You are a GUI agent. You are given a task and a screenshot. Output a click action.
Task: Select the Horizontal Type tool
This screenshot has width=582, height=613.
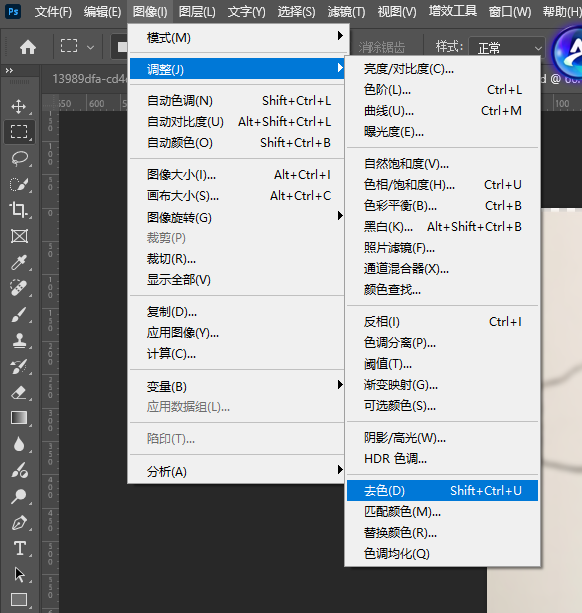point(19,548)
